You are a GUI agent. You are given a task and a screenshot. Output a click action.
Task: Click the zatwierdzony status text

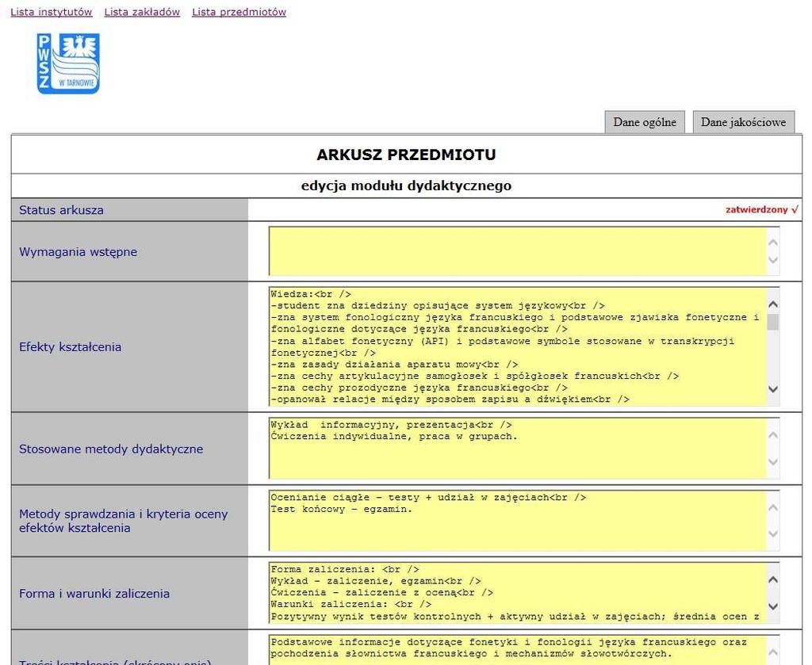point(762,209)
